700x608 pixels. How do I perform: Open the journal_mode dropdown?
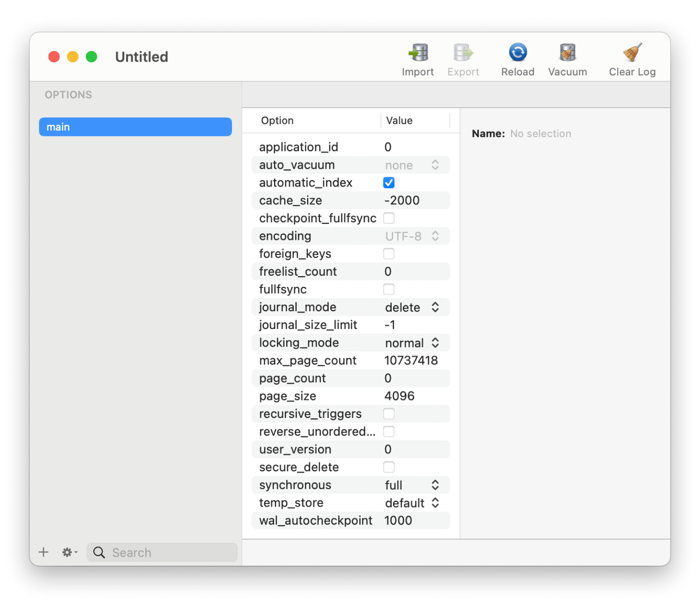[x=411, y=307]
